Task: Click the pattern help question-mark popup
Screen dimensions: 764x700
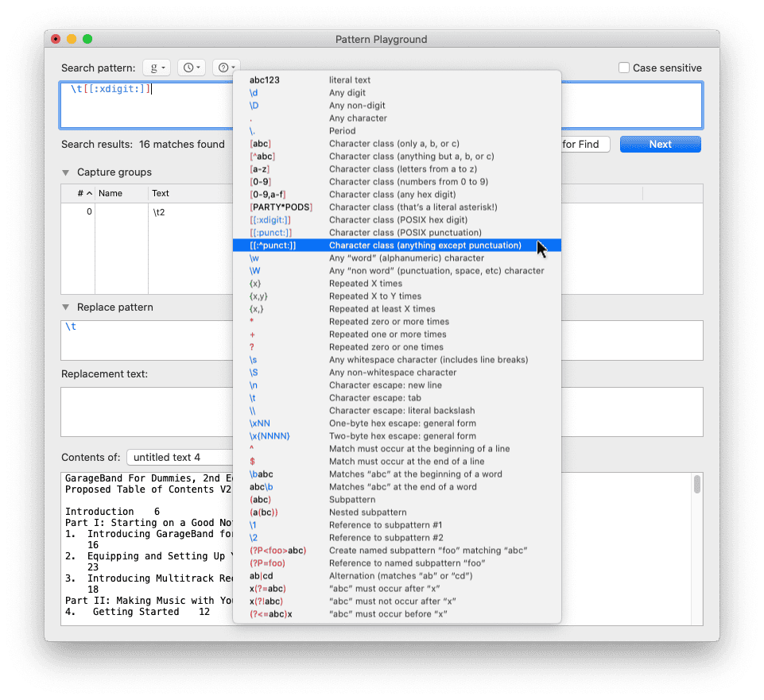Action: pos(226,68)
